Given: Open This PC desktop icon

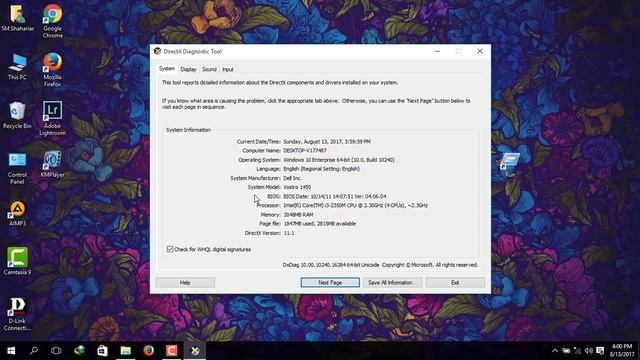Looking at the screenshot, I should 18,67.
